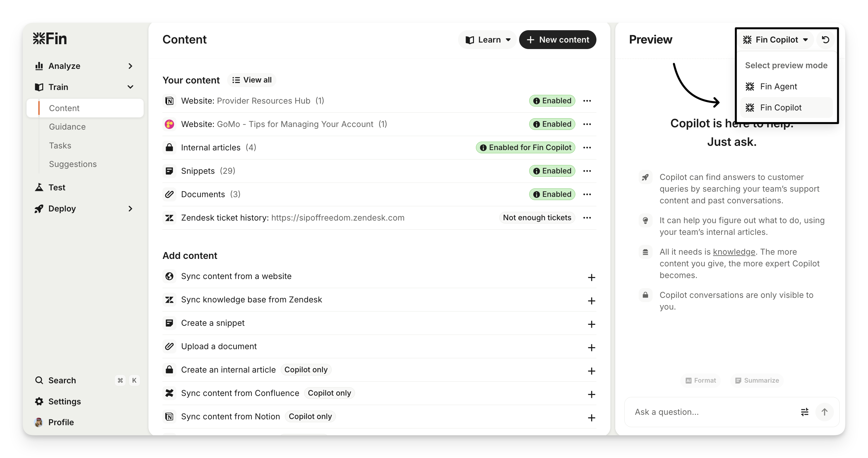Click the View all button
868x458 pixels.
pos(252,80)
